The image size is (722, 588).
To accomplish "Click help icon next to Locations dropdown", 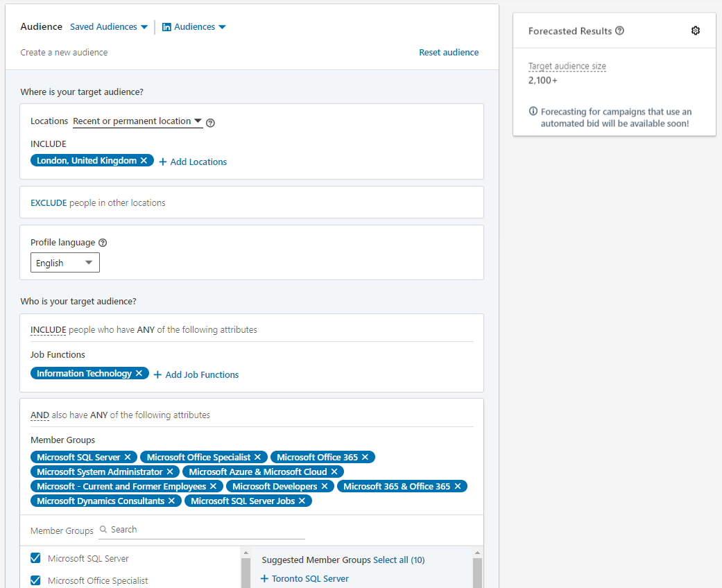I will point(211,123).
